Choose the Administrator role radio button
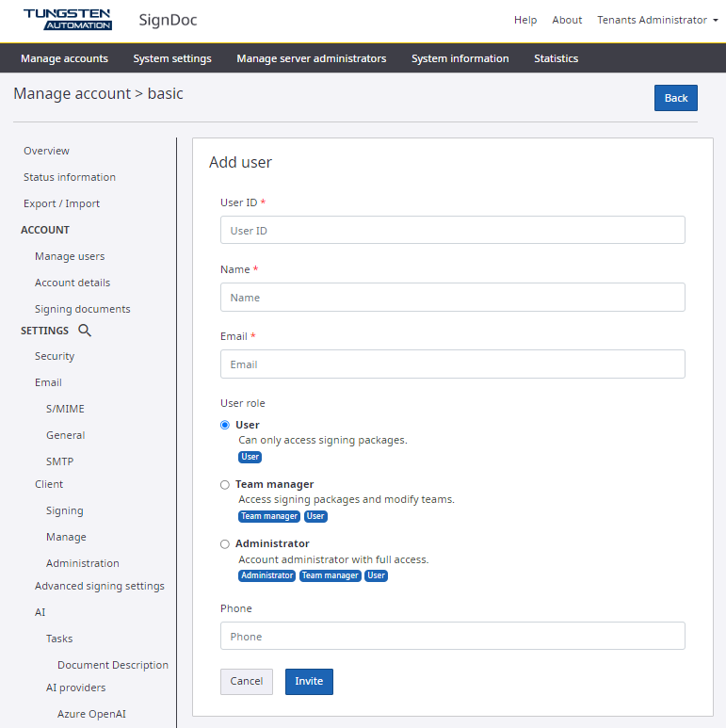The height and width of the screenshot is (728, 726). pyautogui.click(x=225, y=543)
